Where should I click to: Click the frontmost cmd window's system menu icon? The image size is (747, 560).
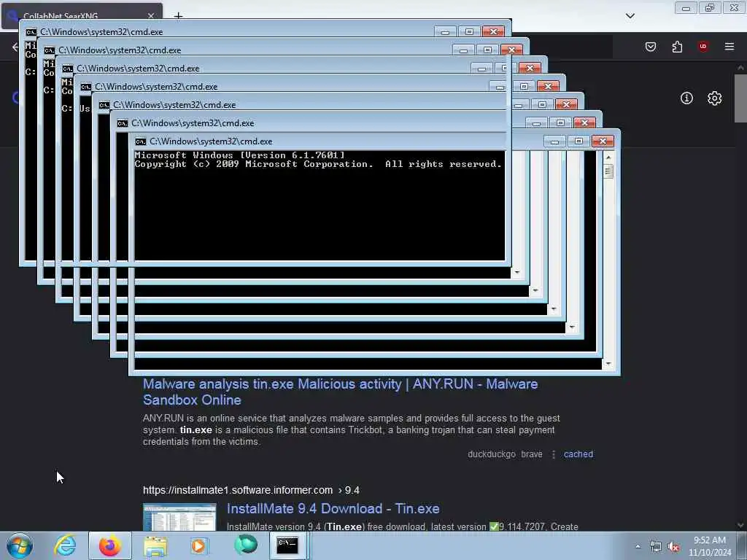click(x=140, y=141)
